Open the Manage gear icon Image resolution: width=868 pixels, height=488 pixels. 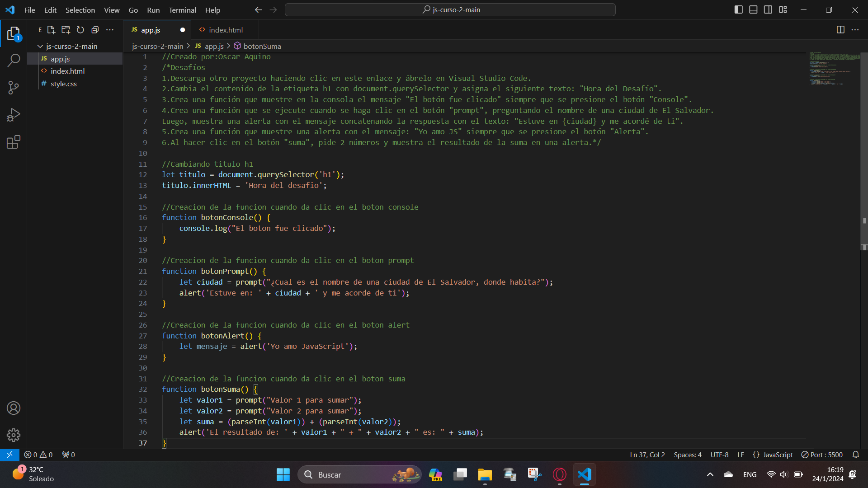pyautogui.click(x=14, y=435)
